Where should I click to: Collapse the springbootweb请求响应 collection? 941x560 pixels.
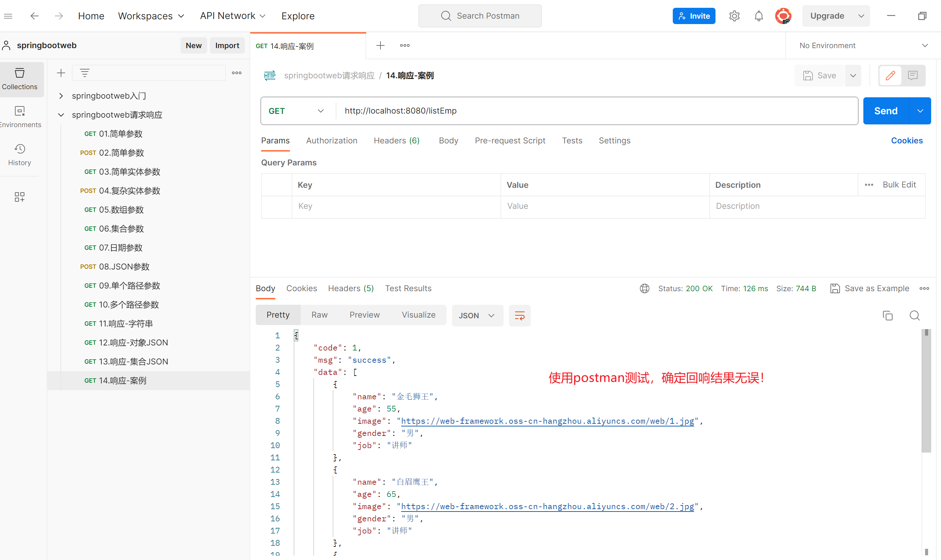[61, 115]
